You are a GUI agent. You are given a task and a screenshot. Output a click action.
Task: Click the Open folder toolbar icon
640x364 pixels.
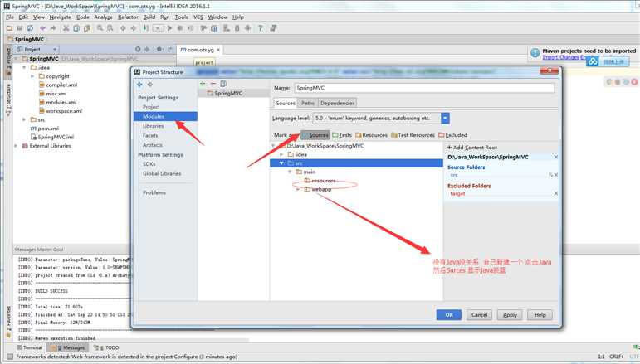(x=9, y=28)
